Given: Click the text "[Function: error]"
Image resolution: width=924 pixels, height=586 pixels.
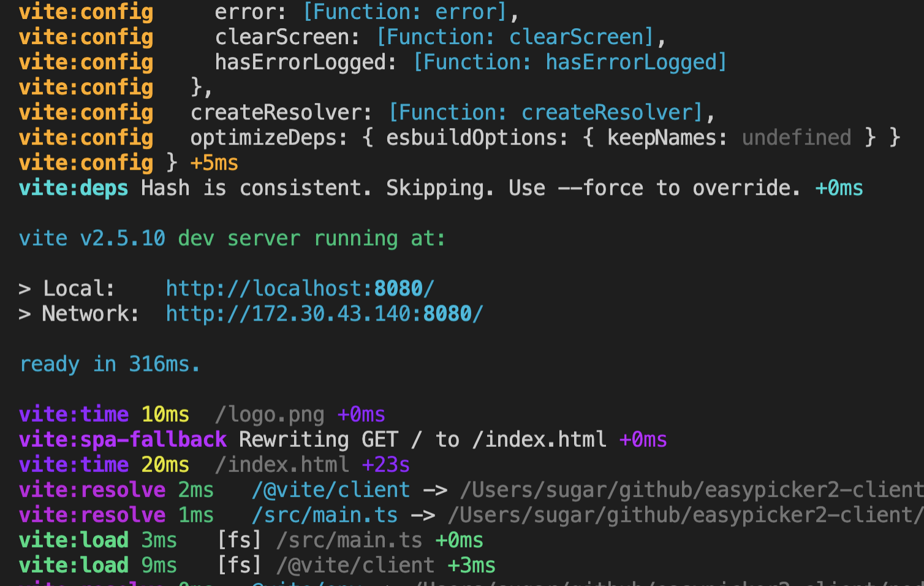Looking at the screenshot, I should (x=405, y=12).
